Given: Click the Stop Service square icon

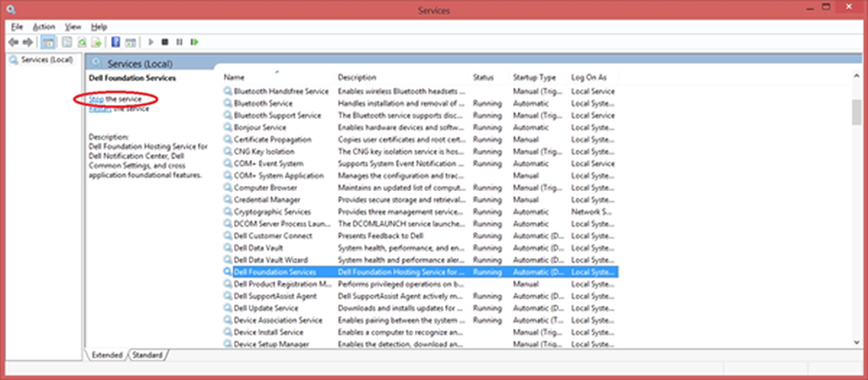Looking at the screenshot, I should [165, 42].
